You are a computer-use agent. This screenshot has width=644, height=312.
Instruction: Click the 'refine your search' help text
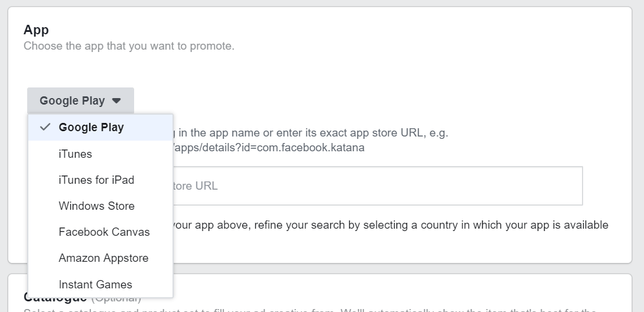pyautogui.click(x=390, y=225)
